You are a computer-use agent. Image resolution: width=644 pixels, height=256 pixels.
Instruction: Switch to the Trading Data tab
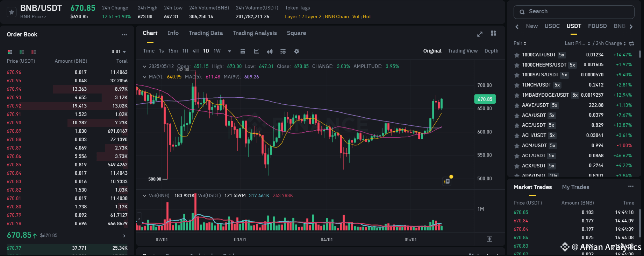[x=206, y=33]
